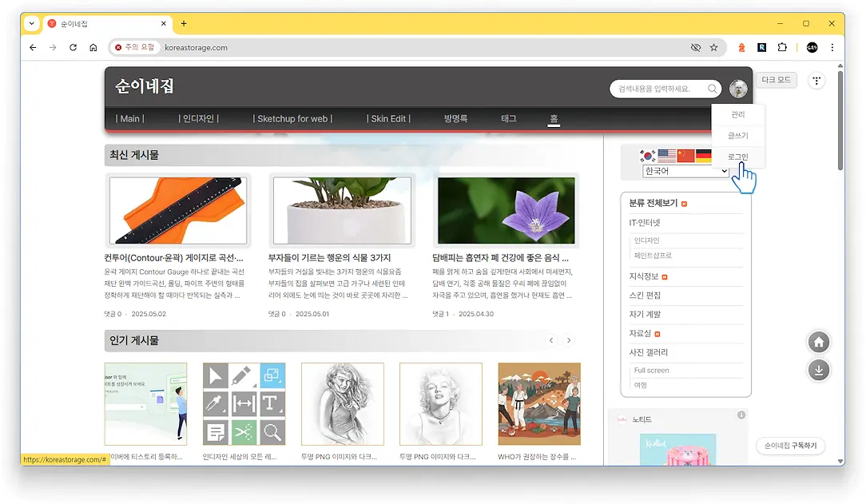The height and width of the screenshot is (504, 866).
Task: Open the 태그 menu item
Action: pyautogui.click(x=509, y=117)
